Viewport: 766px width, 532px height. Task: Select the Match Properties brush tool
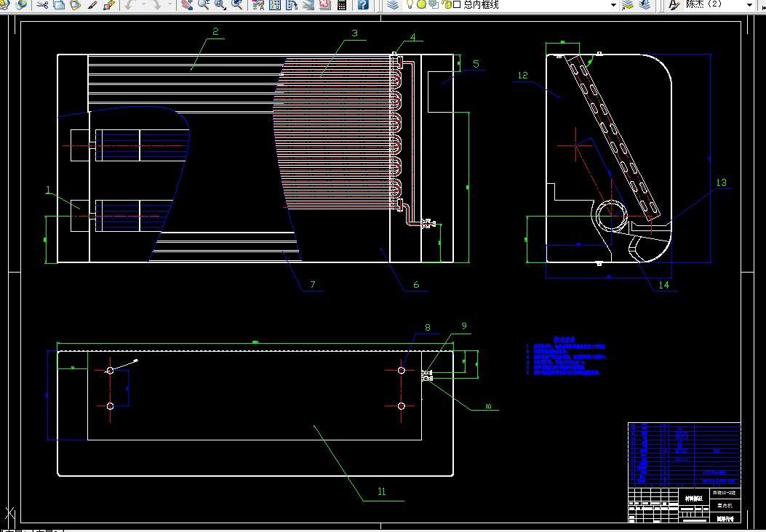92,5
